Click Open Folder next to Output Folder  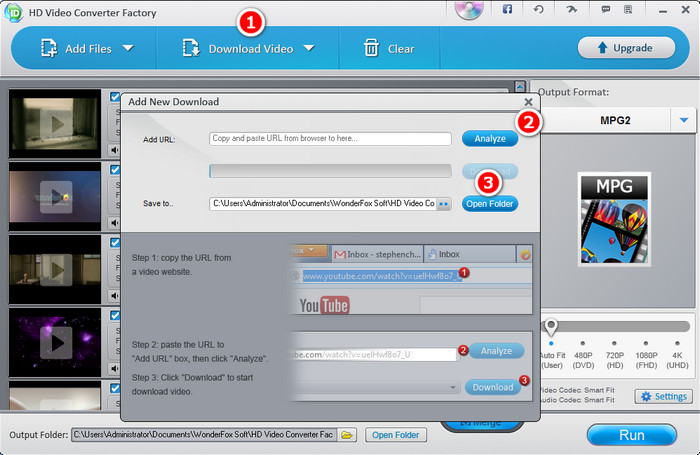pos(396,434)
